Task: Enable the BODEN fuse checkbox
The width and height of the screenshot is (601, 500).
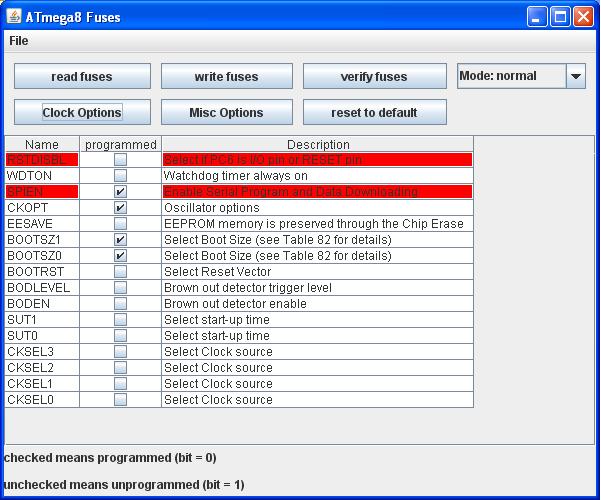Action: 120,304
